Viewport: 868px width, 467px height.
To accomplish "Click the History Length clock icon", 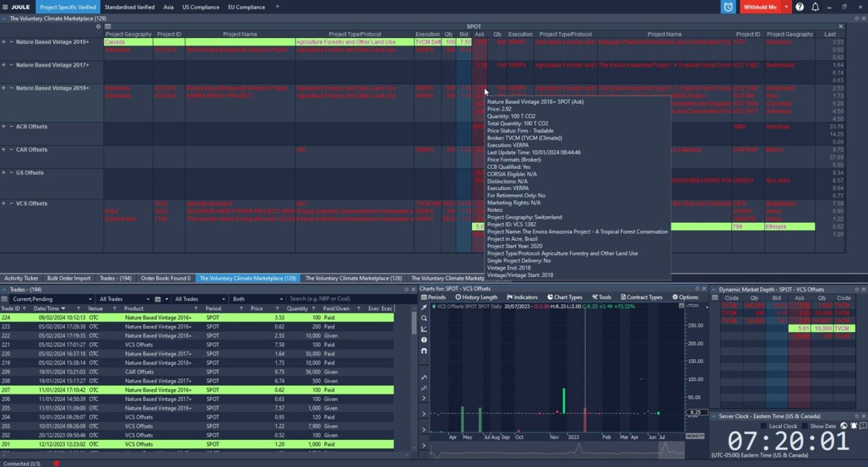I will tap(458, 297).
